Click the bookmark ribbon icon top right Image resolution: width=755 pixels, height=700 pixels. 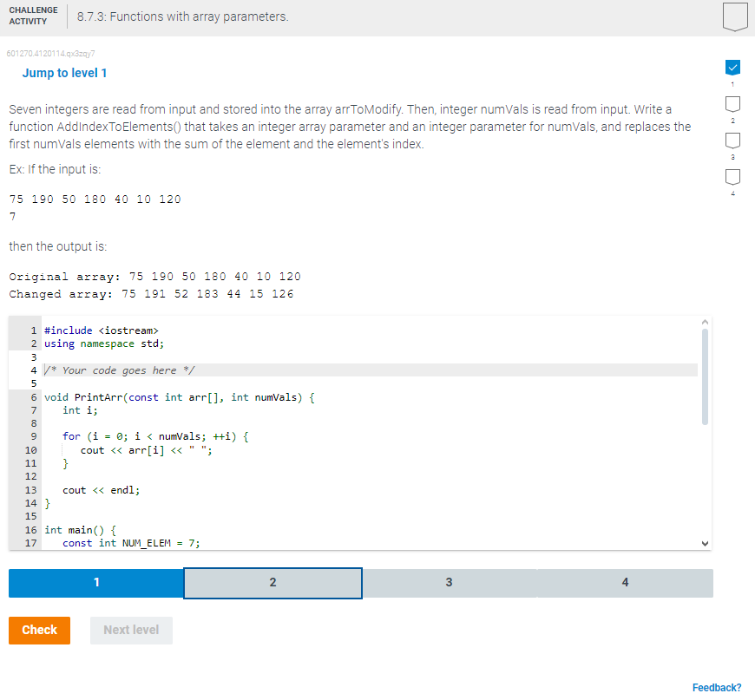point(734,17)
